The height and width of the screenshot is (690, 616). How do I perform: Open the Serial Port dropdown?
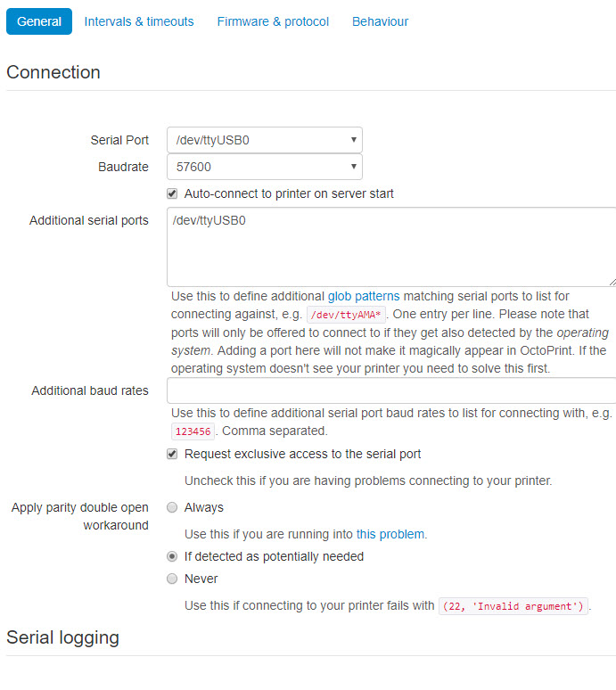tap(265, 140)
